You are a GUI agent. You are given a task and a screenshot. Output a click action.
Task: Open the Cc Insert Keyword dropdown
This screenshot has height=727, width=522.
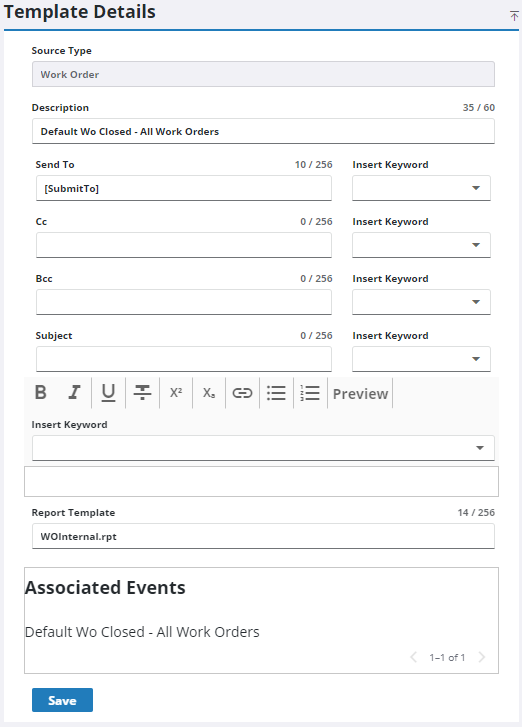coord(421,245)
